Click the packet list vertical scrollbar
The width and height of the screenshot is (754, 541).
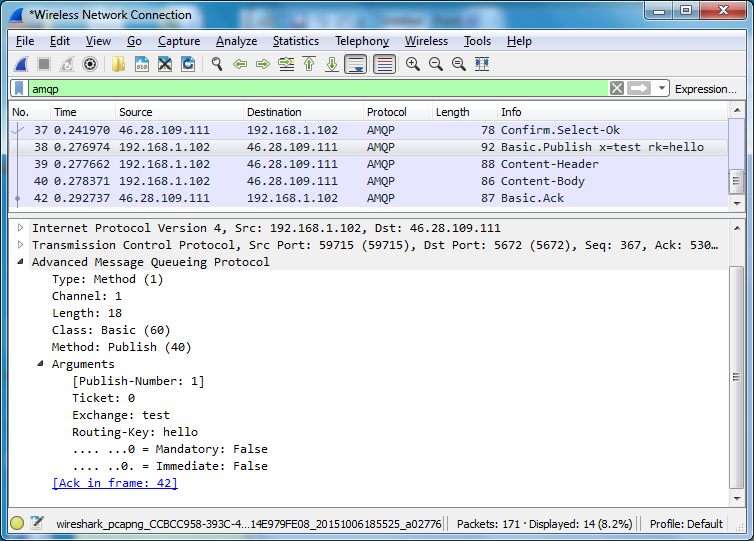tap(737, 180)
